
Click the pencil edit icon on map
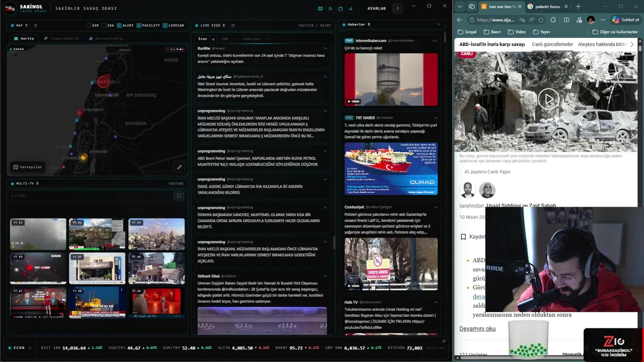(179, 167)
